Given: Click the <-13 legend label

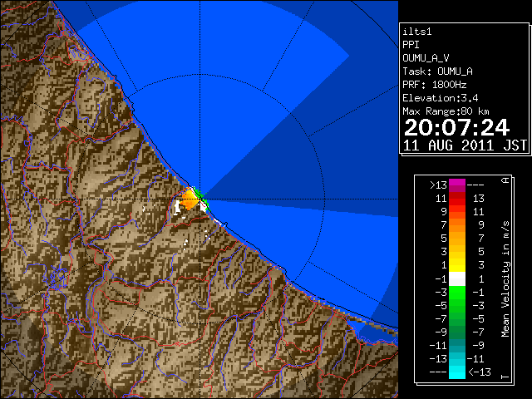Looking at the screenshot, I should coord(480,372).
